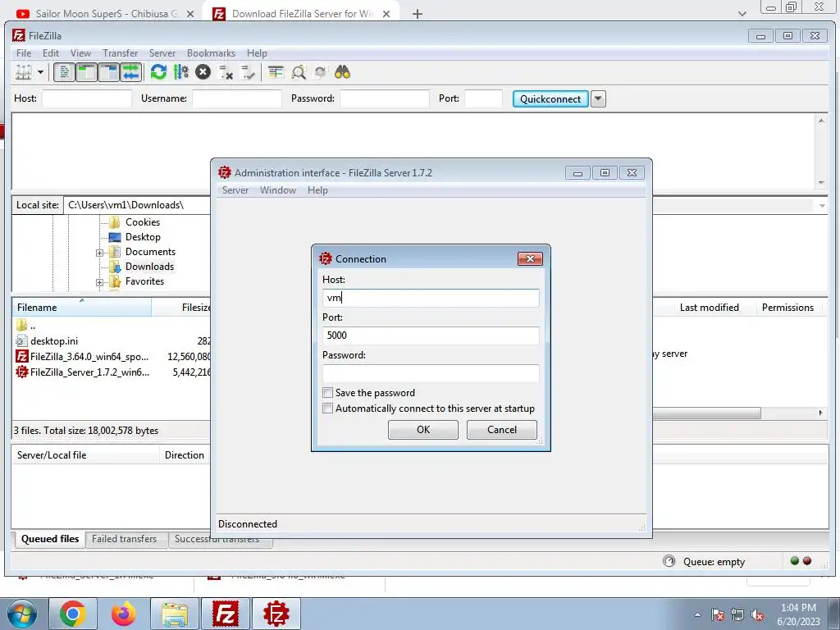
Task: Select the Desktop folder in local tree
Action: tap(143, 237)
